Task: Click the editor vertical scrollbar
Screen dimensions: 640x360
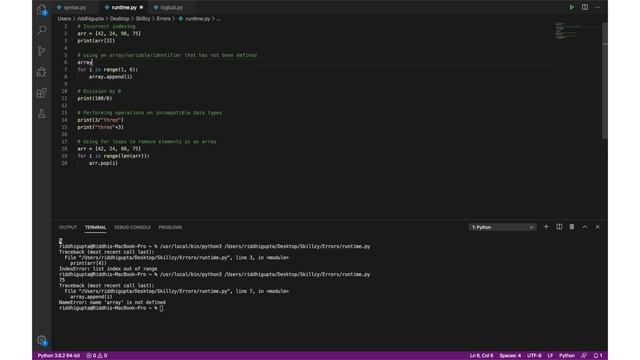Action: tap(604, 80)
